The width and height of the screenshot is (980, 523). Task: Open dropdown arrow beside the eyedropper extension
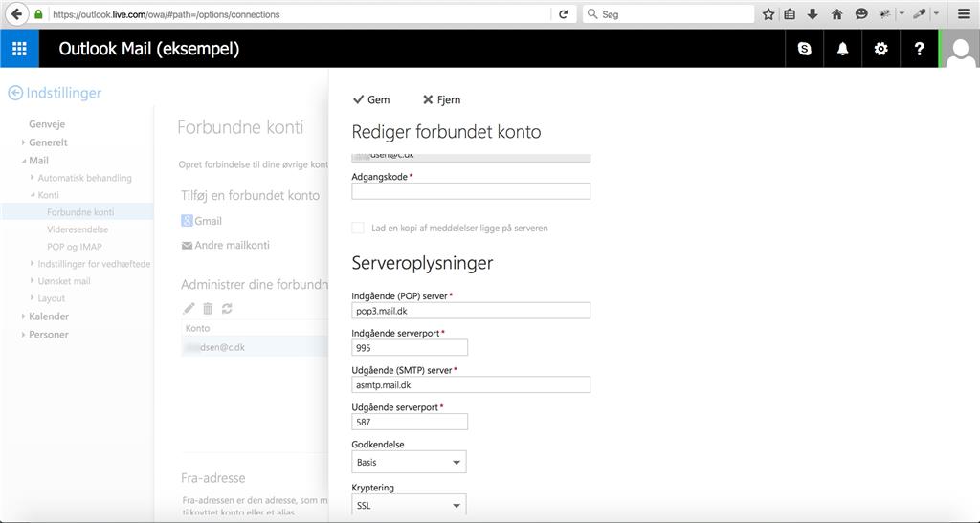coord(936,13)
